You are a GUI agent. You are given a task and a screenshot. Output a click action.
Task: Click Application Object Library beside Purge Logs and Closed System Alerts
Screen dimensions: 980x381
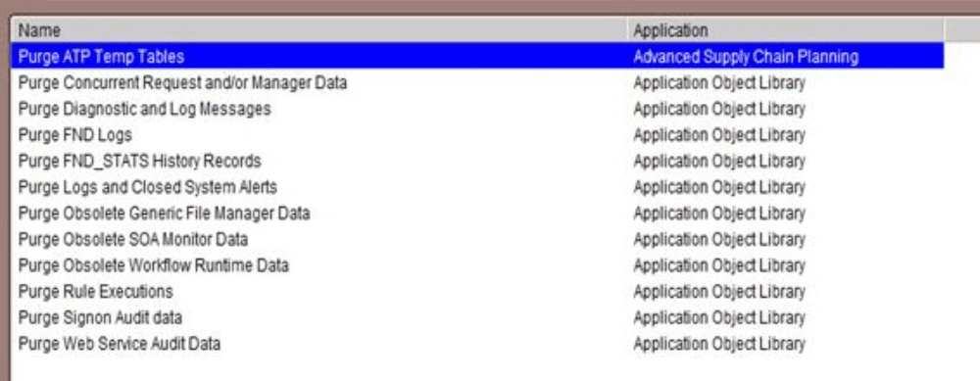click(x=719, y=187)
